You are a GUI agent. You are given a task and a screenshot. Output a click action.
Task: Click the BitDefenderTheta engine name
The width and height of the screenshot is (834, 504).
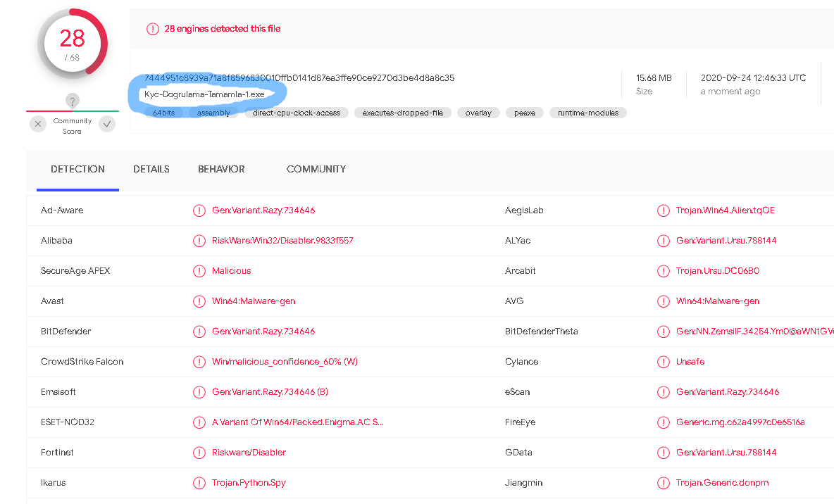coord(542,332)
